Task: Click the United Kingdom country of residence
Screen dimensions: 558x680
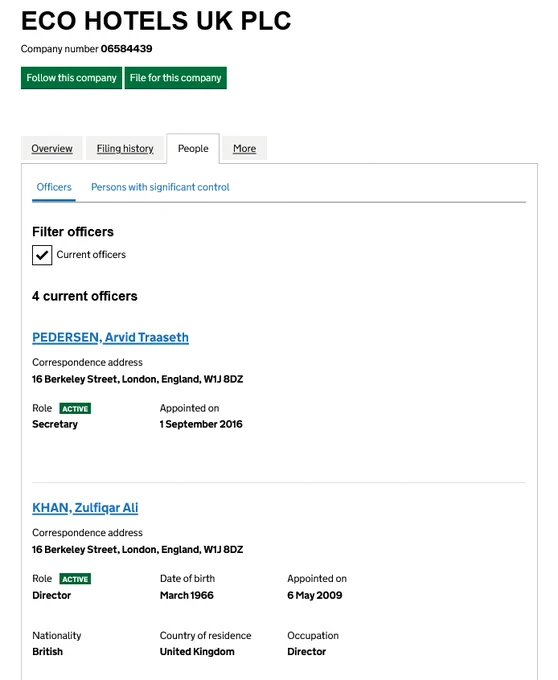Action: (x=197, y=652)
